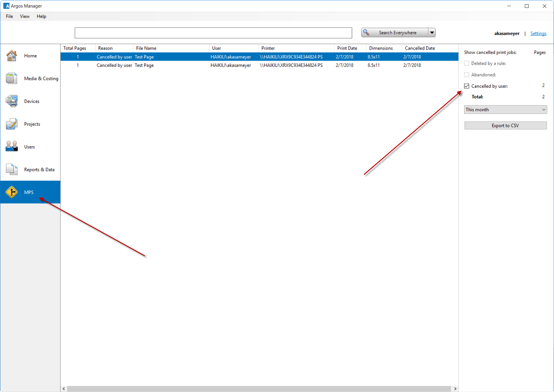Image resolution: width=554 pixels, height=392 pixels.
Task: Click the Home house icon in sidebar
Action: [x=12, y=56]
